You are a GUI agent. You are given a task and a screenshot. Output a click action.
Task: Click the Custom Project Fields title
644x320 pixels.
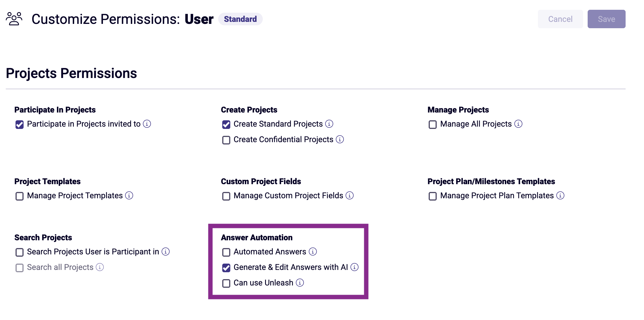pyautogui.click(x=261, y=181)
